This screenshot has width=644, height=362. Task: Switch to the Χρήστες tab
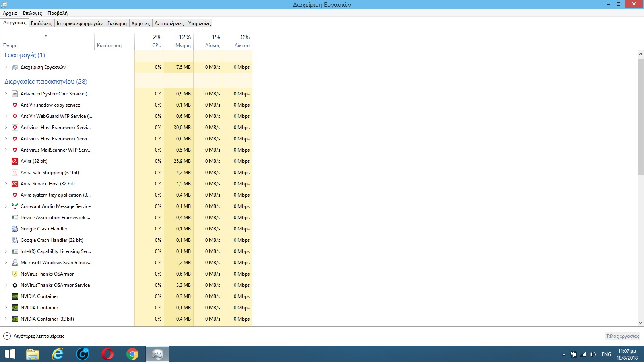click(141, 23)
